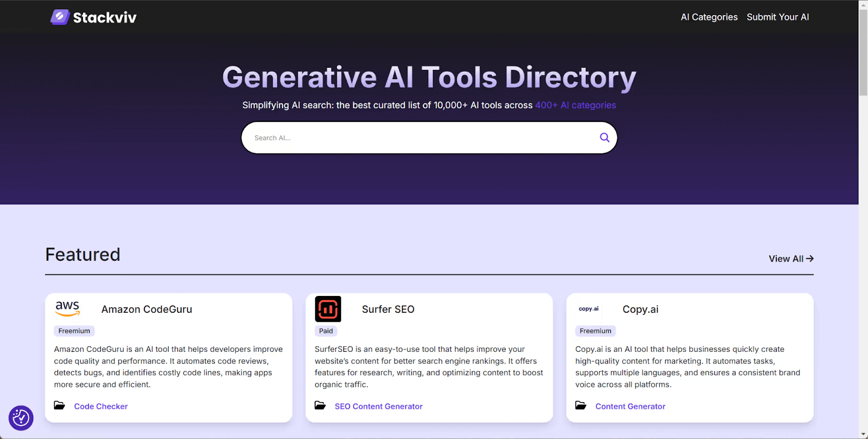Screen dimensions: 868x439
Task: Open the Content Generator category link
Action: point(630,406)
